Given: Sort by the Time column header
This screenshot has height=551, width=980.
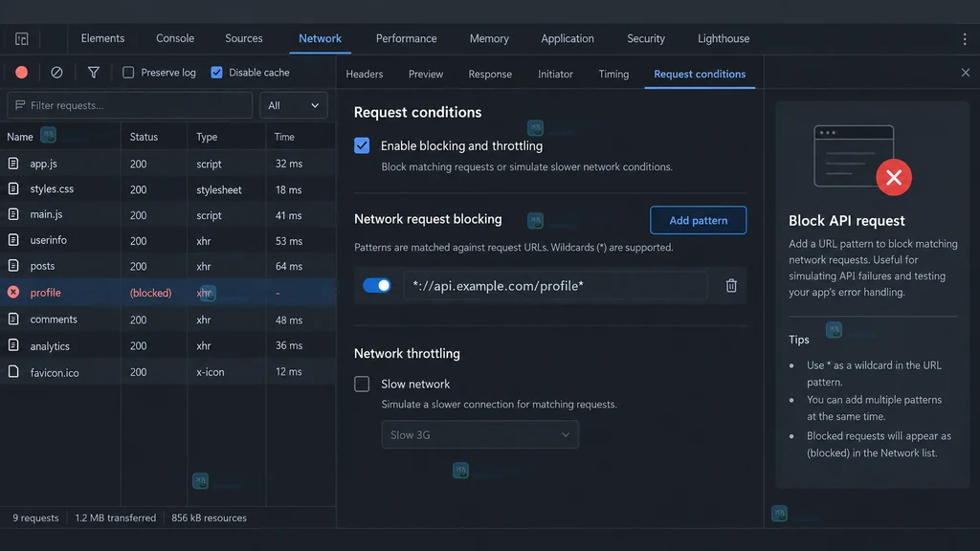Looking at the screenshot, I should (x=284, y=137).
